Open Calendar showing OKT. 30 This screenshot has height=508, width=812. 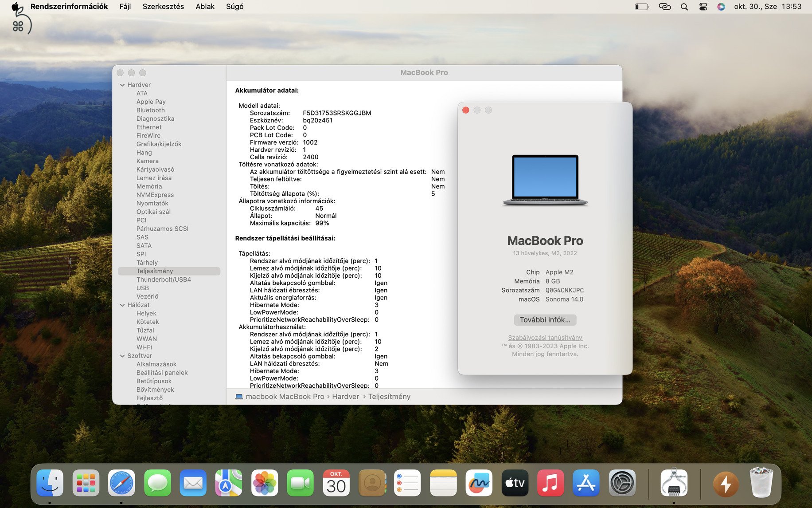(x=336, y=483)
